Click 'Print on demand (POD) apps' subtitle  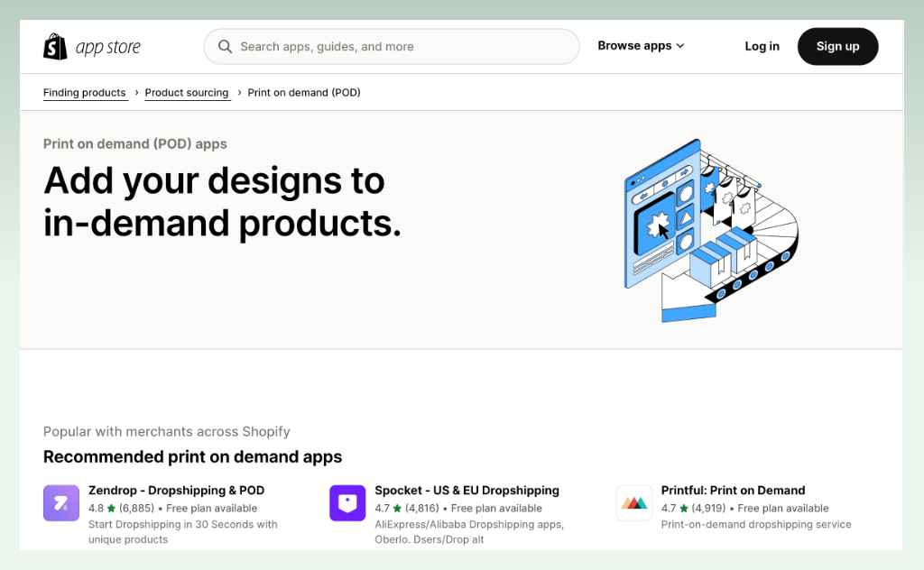(135, 144)
